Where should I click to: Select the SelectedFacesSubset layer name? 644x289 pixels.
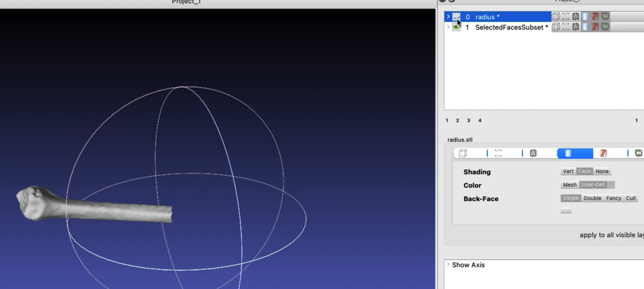coord(511,27)
